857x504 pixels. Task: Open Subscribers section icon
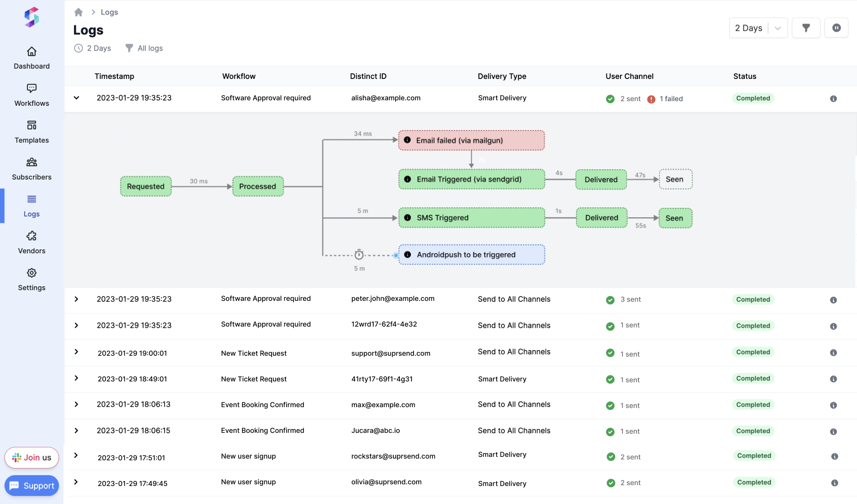pyautogui.click(x=32, y=162)
